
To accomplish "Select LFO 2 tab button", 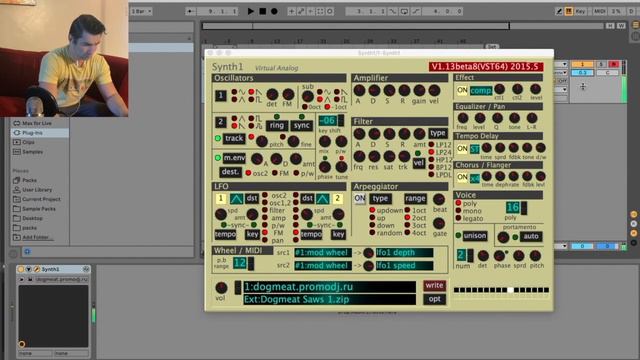I will [x=337, y=198].
